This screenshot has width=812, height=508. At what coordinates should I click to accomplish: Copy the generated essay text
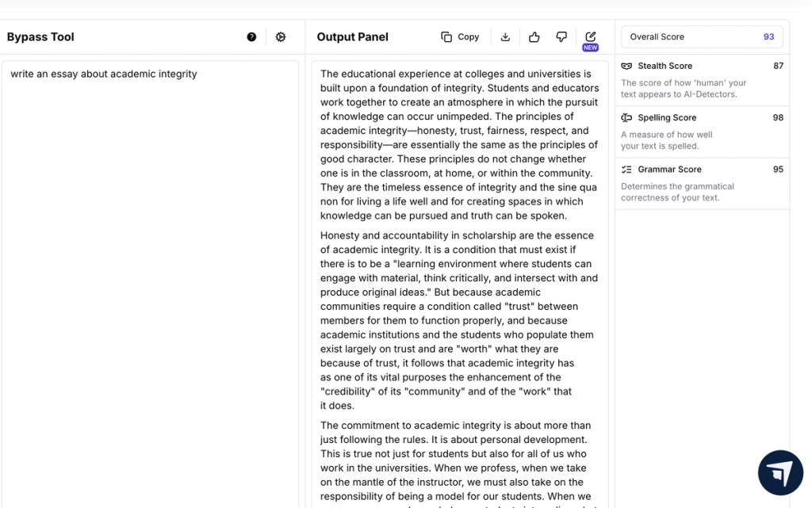(459, 36)
